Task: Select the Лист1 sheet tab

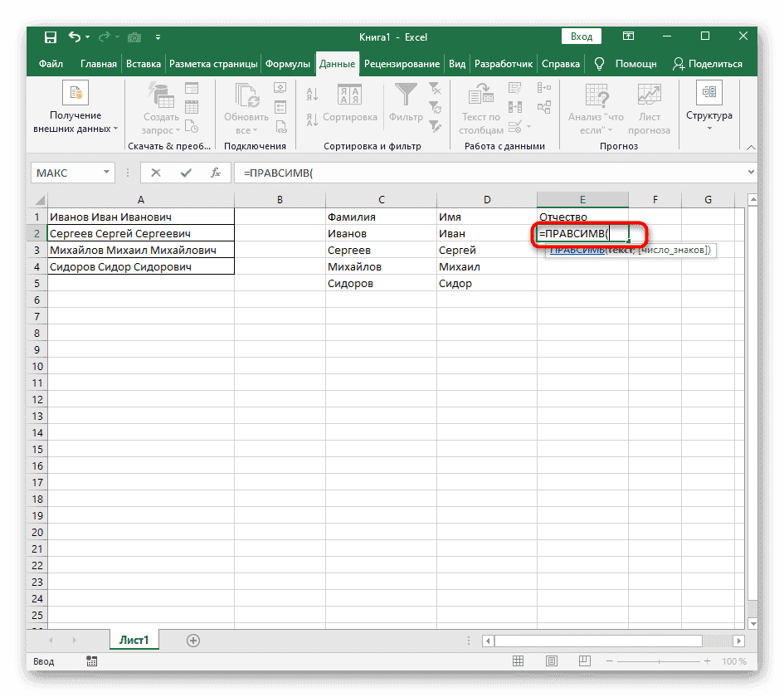Action: tap(134, 640)
